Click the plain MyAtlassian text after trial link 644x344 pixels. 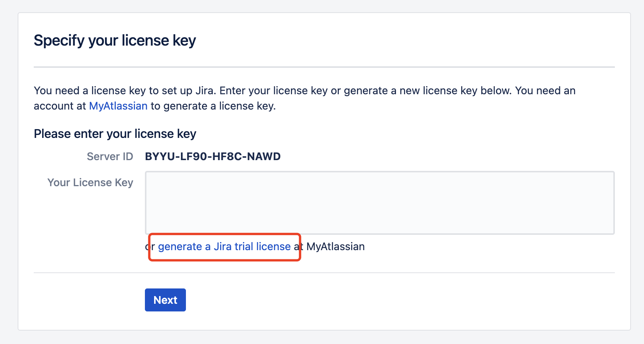coord(335,247)
